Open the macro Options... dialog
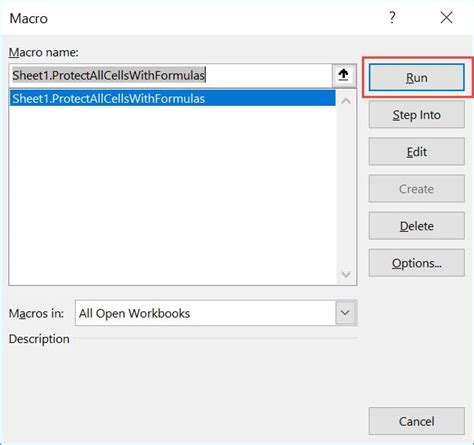This screenshot has height=445, width=474. click(x=417, y=263)
